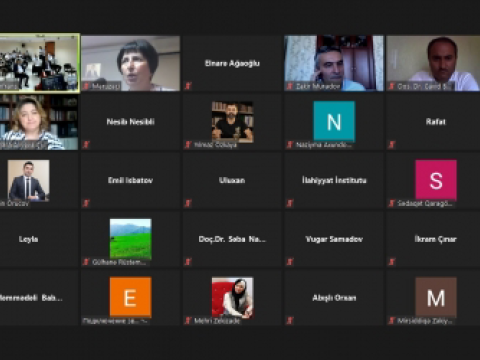480x360 pixels.
Task: Select the suited man's profile photo
Action: pos(28,180)
